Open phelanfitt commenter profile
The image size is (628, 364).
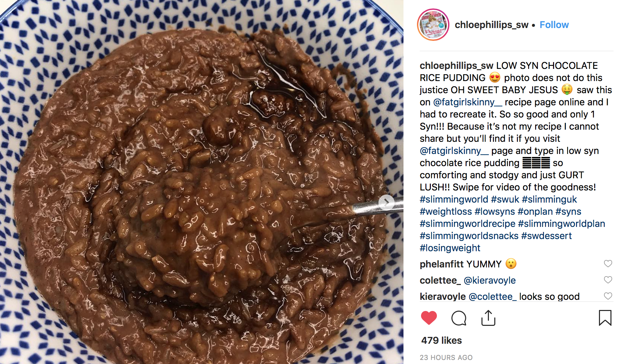pyautogui.click(x=442, y=264)
